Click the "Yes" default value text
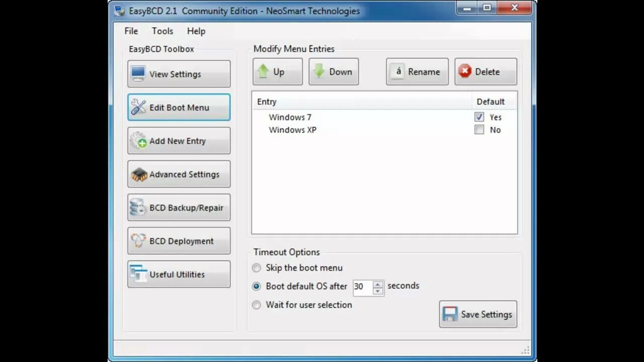644x362 pixels. pos(496,117)
